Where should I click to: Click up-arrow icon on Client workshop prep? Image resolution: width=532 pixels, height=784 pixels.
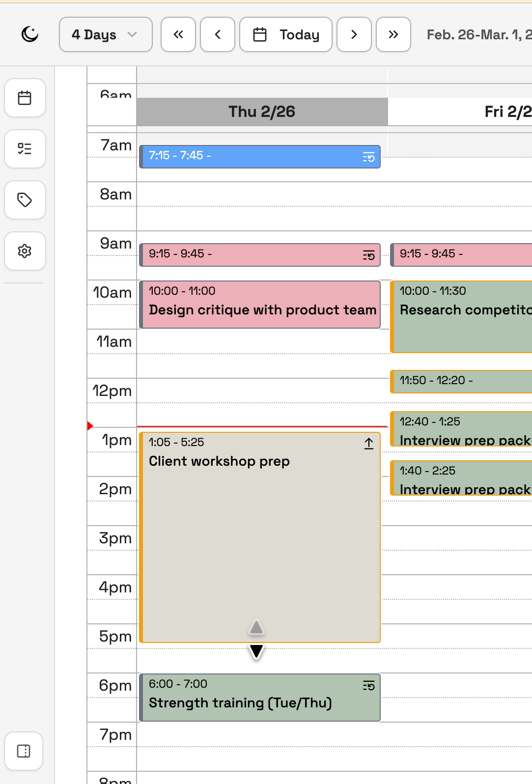[369, 444]
